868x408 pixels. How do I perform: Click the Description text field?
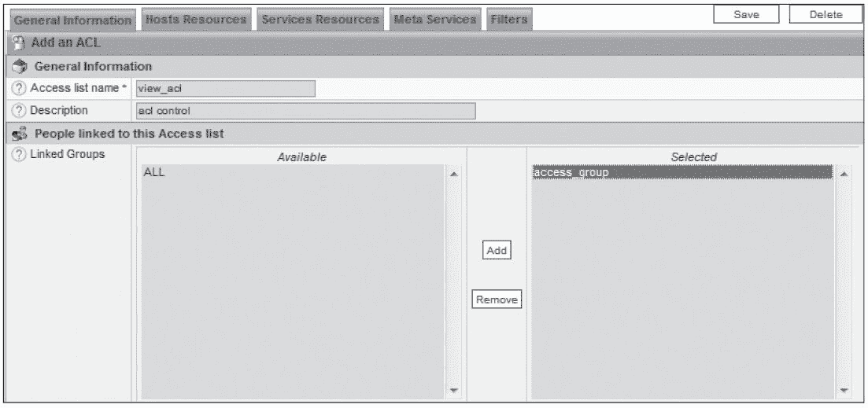coord(305,111)
